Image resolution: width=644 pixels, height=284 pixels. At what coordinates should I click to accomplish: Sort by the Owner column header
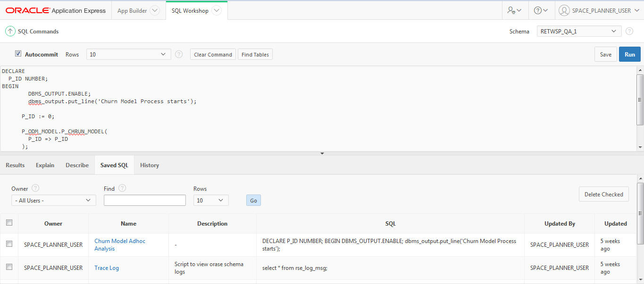click(53, 224)
